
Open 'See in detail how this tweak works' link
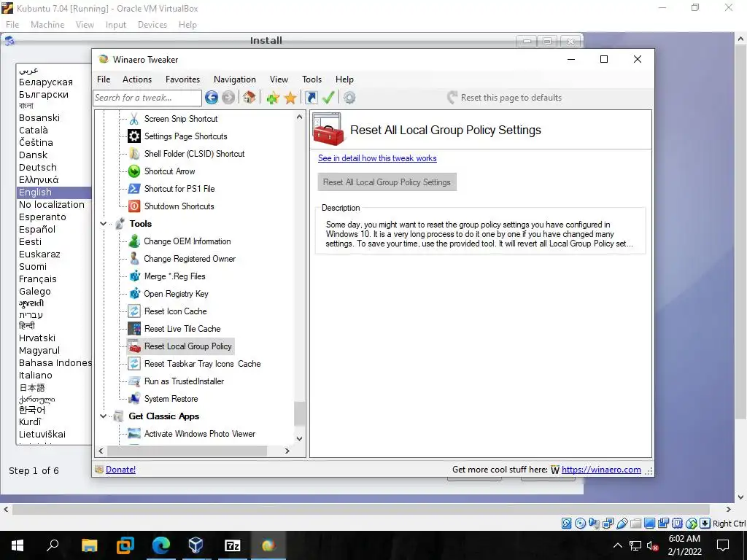click(377, 158)
